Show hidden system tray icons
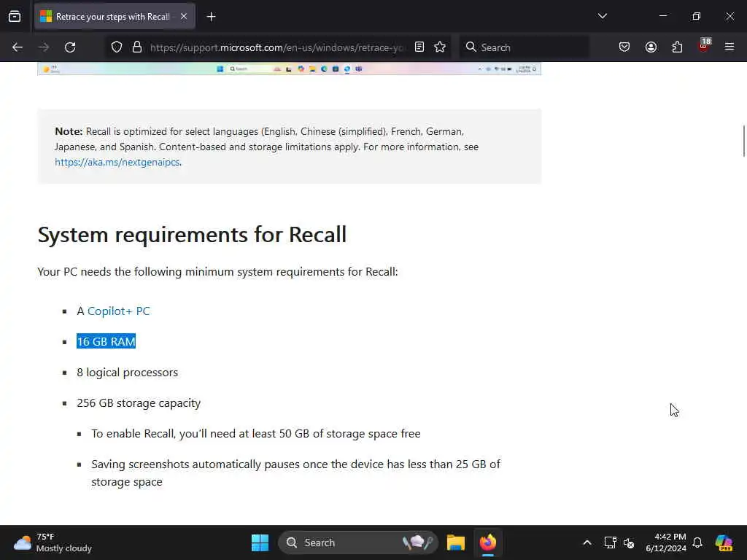Screen dimensions: 747x560 point(587,542)
